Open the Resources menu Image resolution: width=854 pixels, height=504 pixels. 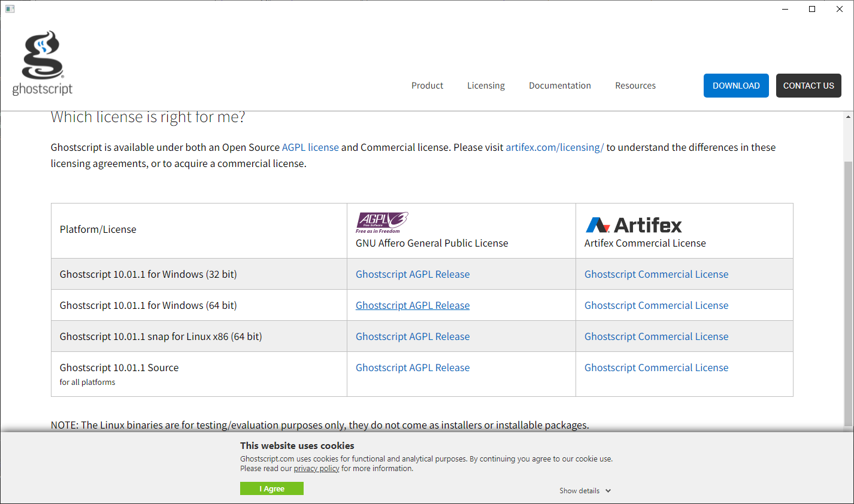(x=635, y=86)
